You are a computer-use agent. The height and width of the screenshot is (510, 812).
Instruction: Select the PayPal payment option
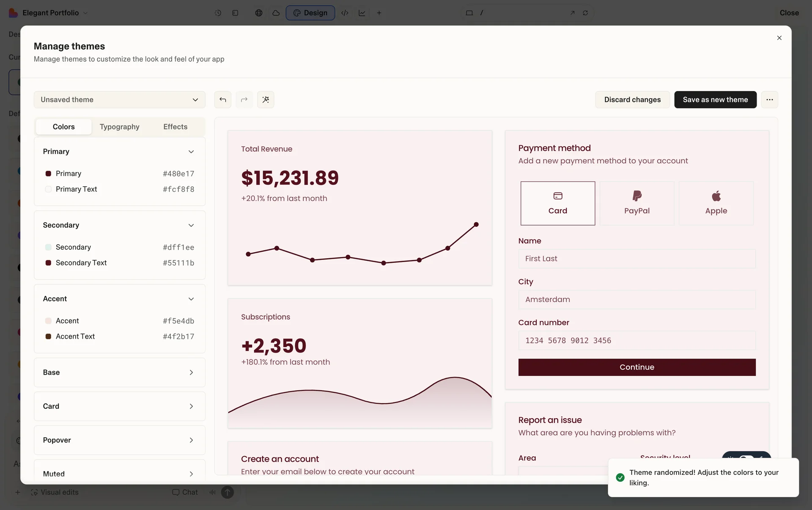(x=636, y=203)
